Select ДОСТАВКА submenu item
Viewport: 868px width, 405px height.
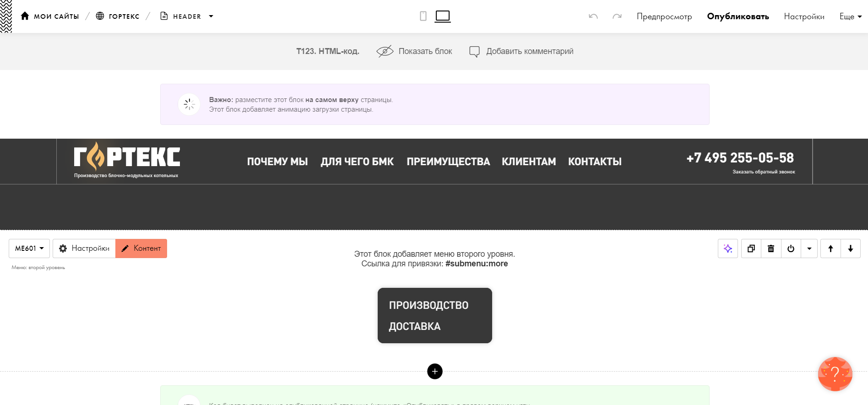415,326
